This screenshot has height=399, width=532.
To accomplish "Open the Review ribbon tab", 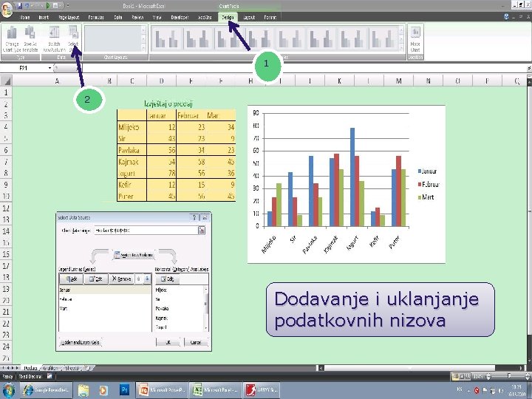I will click(x=137, y=17).
